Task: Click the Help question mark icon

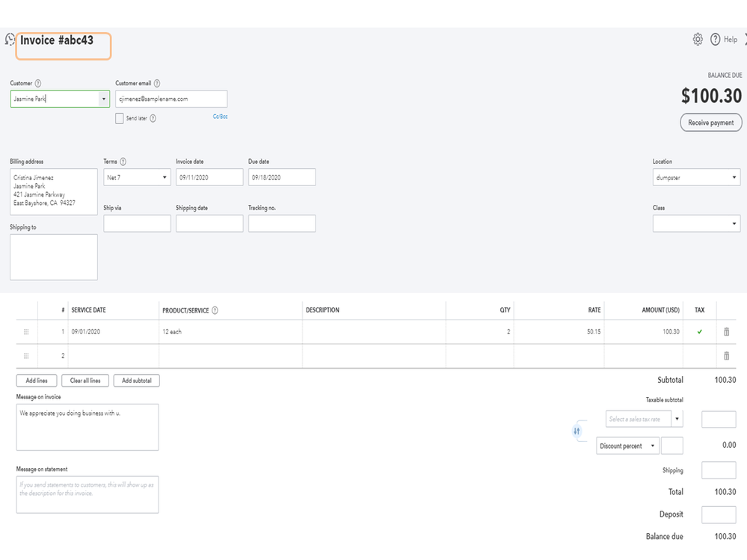Action: click(x=715, y=40)
